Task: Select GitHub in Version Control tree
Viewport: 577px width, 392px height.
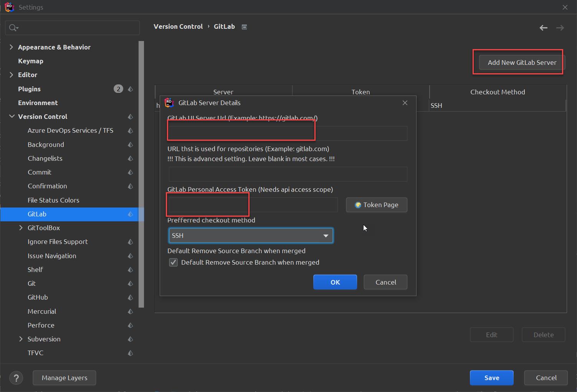Action: 38,297
